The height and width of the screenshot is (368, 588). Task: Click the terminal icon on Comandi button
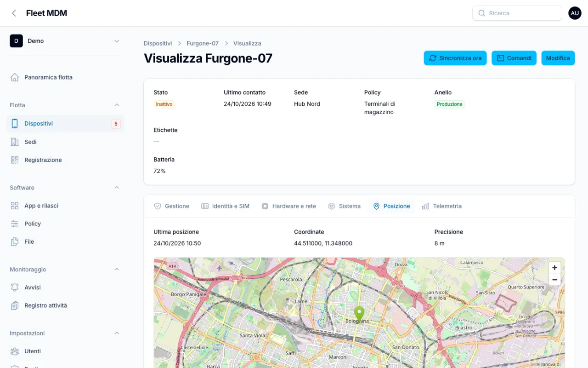tap(501, 58)
